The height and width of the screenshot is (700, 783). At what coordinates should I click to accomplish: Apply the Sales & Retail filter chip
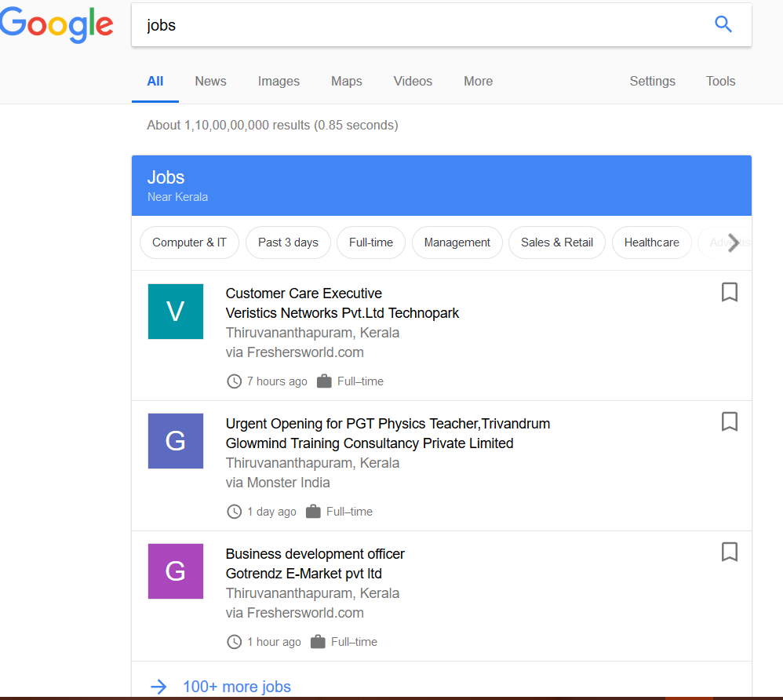pyautogui.click(x=557, y=242)
